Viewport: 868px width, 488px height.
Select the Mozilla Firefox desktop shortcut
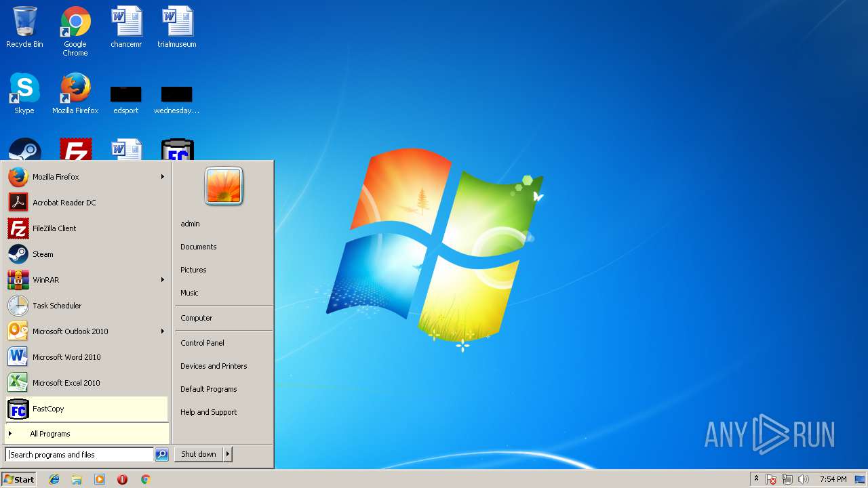(x=75, y=94)
